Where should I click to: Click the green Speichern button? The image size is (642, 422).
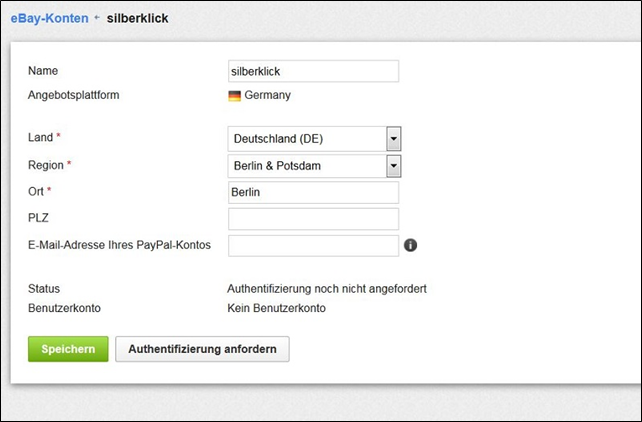pyautogui.click(x=68, y=349)
